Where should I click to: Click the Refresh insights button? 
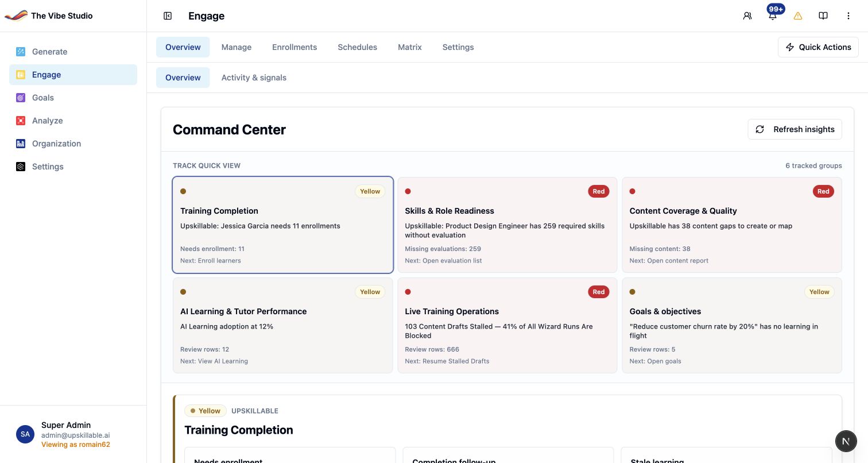point(795,129)
